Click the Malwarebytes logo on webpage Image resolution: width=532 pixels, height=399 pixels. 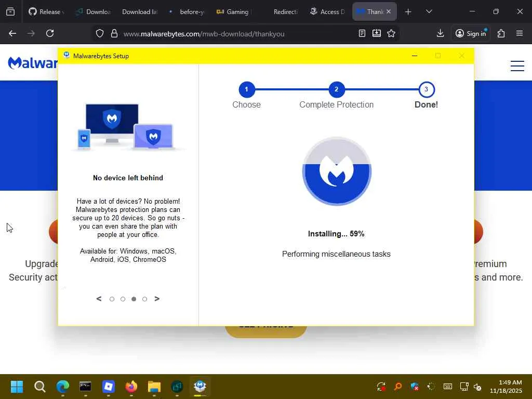33,63
